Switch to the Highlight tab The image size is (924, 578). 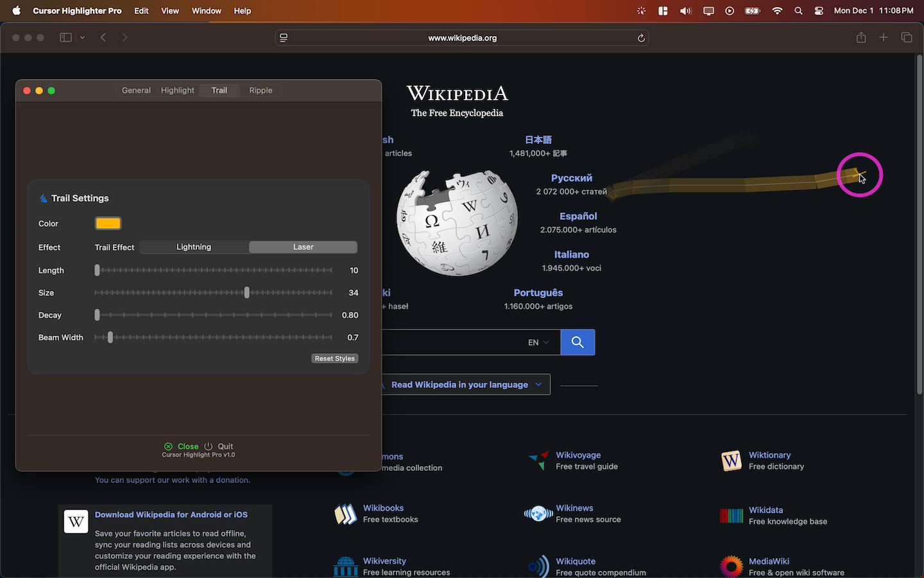(178, 91)
